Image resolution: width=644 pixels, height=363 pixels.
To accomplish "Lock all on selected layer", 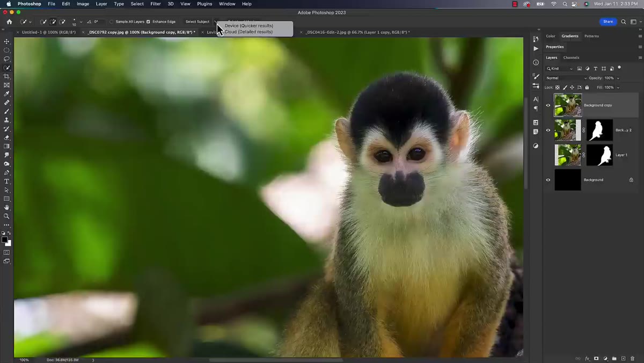I will coord(587,88).
